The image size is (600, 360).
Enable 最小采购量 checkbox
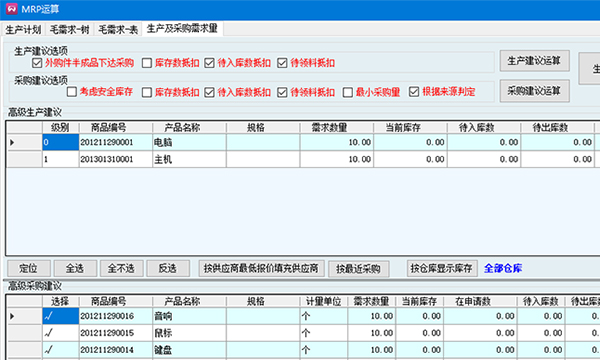coord(347,92)
